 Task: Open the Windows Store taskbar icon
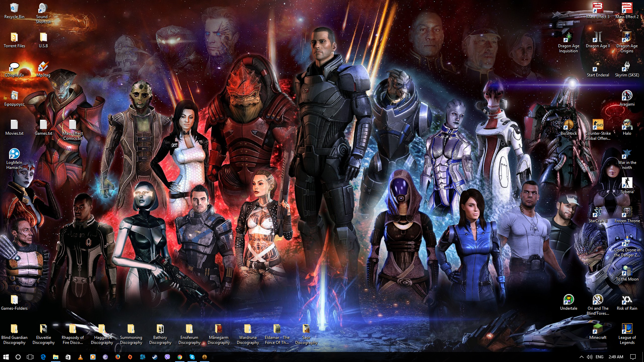(x=68, y=357)
